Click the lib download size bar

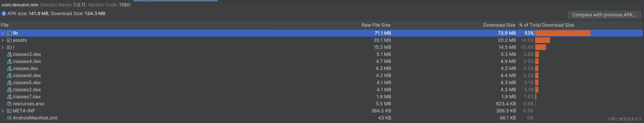coord(562,33)
